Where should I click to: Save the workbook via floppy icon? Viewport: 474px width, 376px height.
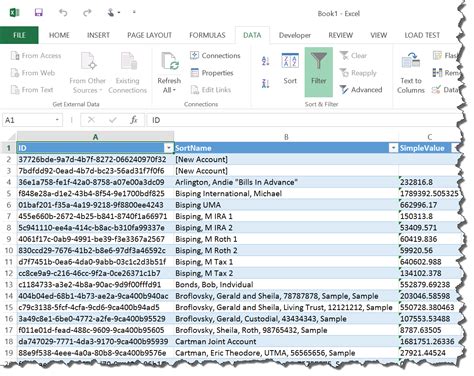click(x=39, y=13)
